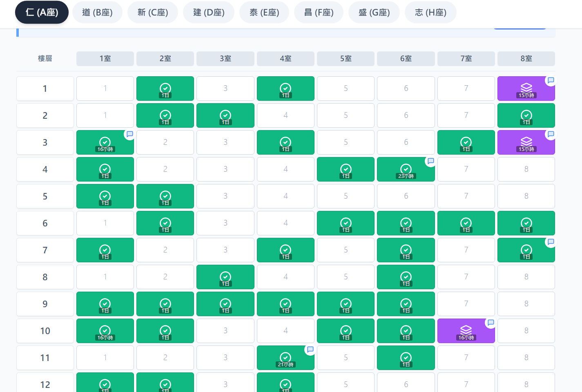Click comment icon on floor 4 room 6
The image size is (582, 392).
[x=430, y=161]
